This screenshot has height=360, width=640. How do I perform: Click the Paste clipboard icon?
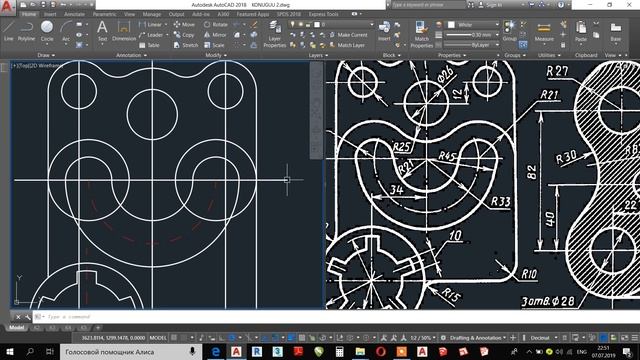pos(581,32)
